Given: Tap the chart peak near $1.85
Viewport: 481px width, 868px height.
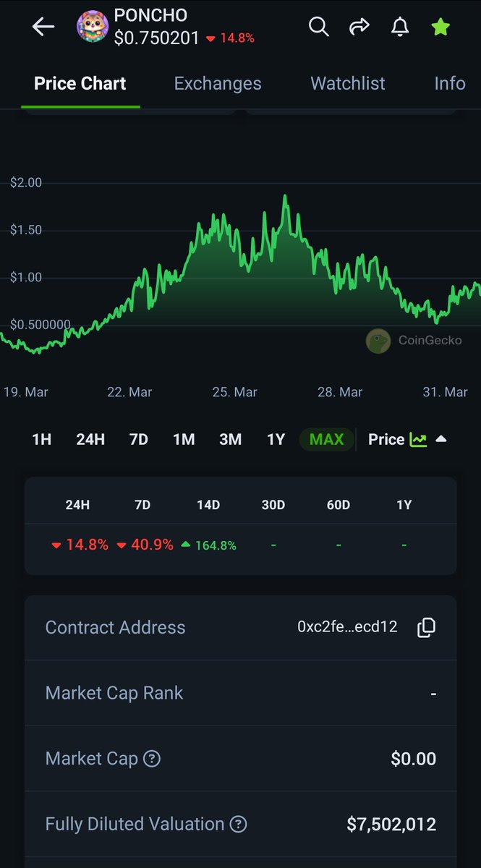Looking at the screenshot, I should (x=286, y=196).
